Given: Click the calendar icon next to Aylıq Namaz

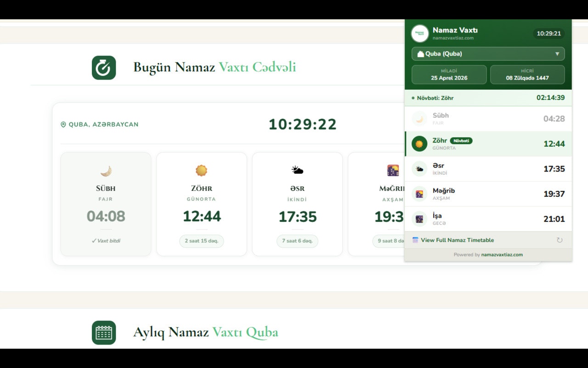Looking at the screenshot, I should click(x=103, y=332).
